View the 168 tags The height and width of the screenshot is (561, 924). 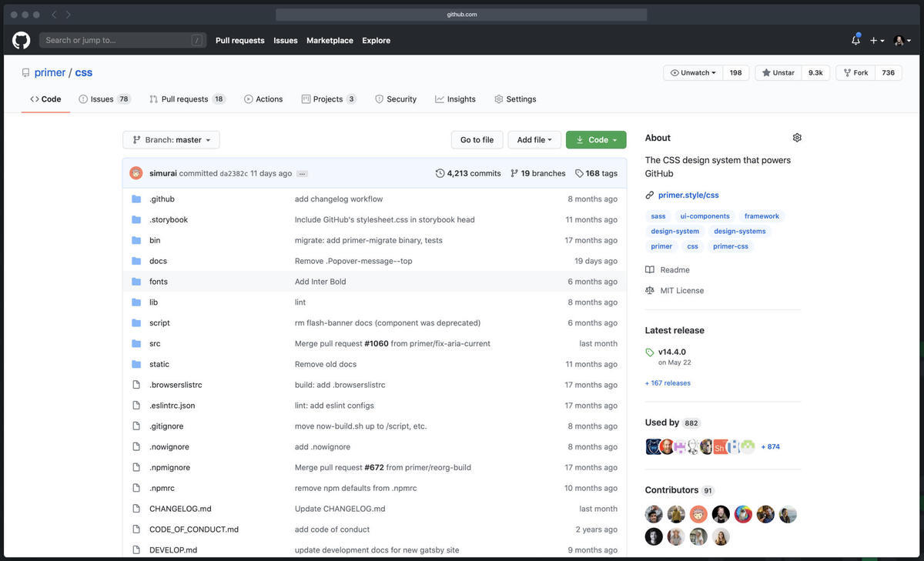point(596,174)
